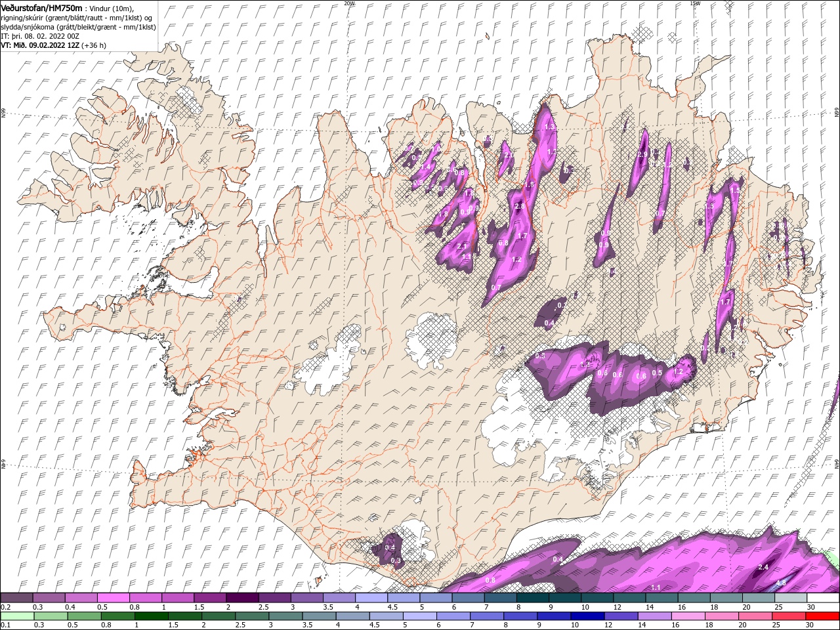Click the '(+36 h)' forecast offset text
The height and width of the screenshot is (630, 840).
94,45
